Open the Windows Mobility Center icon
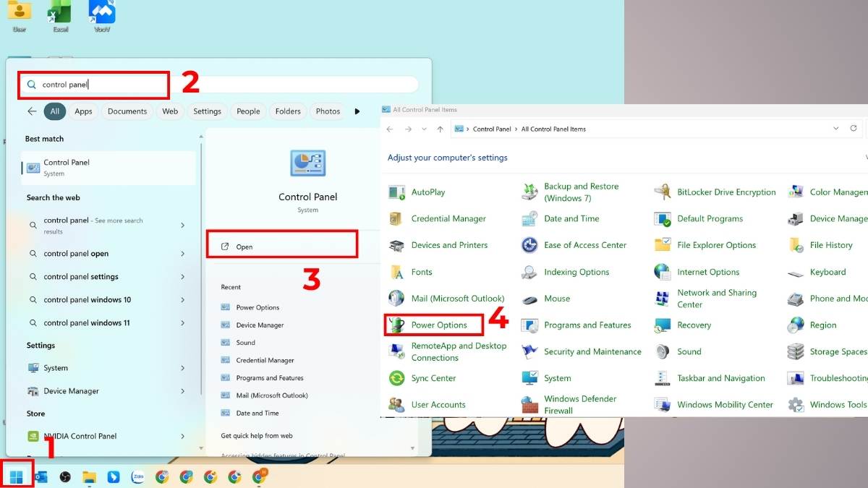The width and height of the screenshot is (868, 488). coord(663,404)
